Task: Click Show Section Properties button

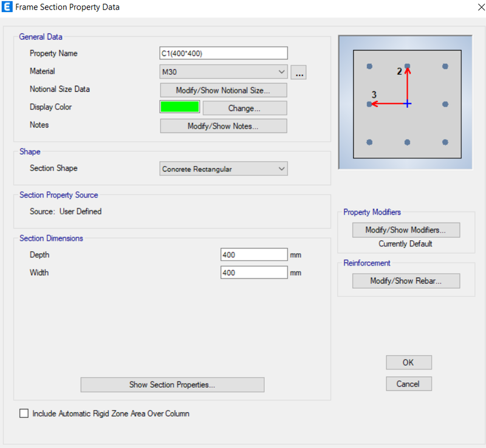Action: coord(173,384)
